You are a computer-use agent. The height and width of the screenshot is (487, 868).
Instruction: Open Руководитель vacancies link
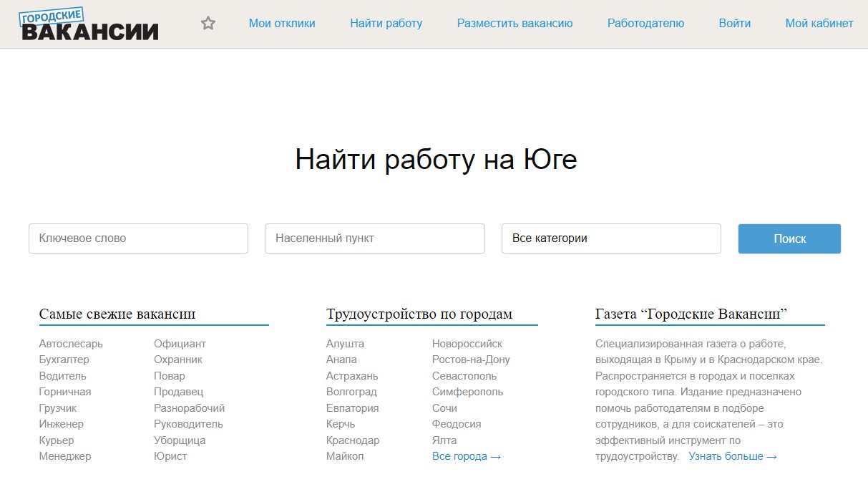(x=189, y=424)
